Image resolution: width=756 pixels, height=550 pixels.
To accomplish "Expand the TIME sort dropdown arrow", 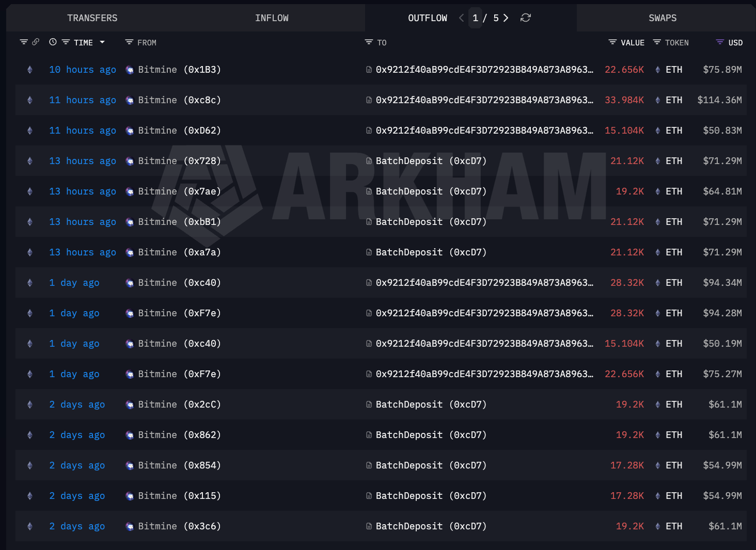I will click(102, 42).
